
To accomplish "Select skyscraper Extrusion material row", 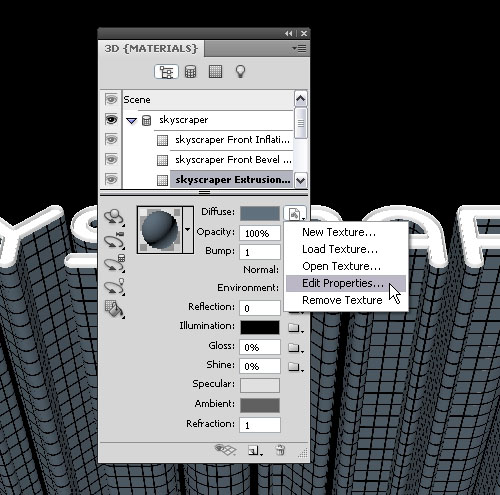I will pyautogui.click(x=232, y=180).
